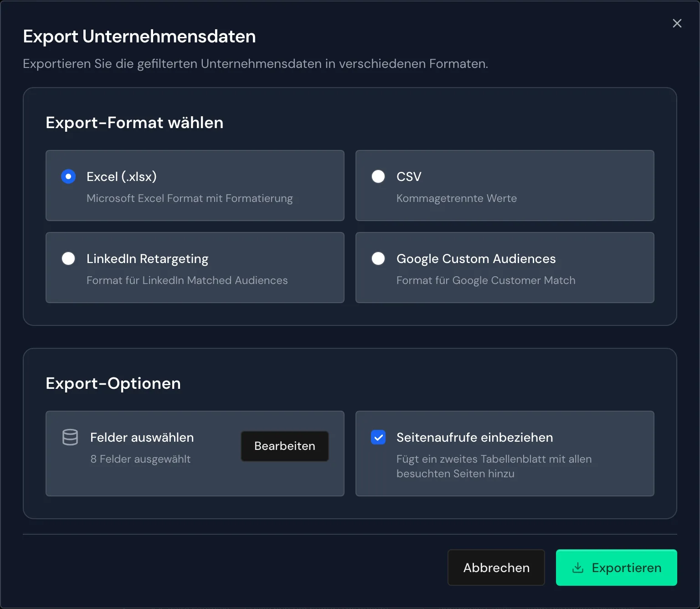Close the export dialog with the X icon
700x609 pixels.
677,23
